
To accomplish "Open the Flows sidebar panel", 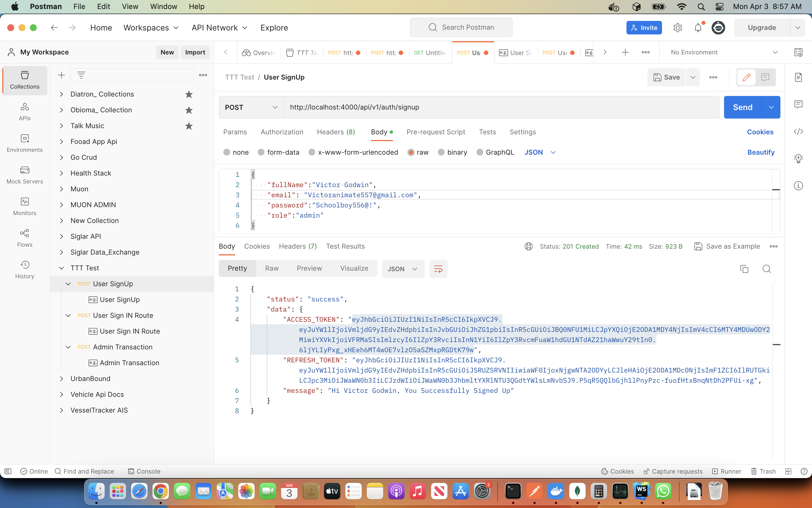I will tap(25, 238).
